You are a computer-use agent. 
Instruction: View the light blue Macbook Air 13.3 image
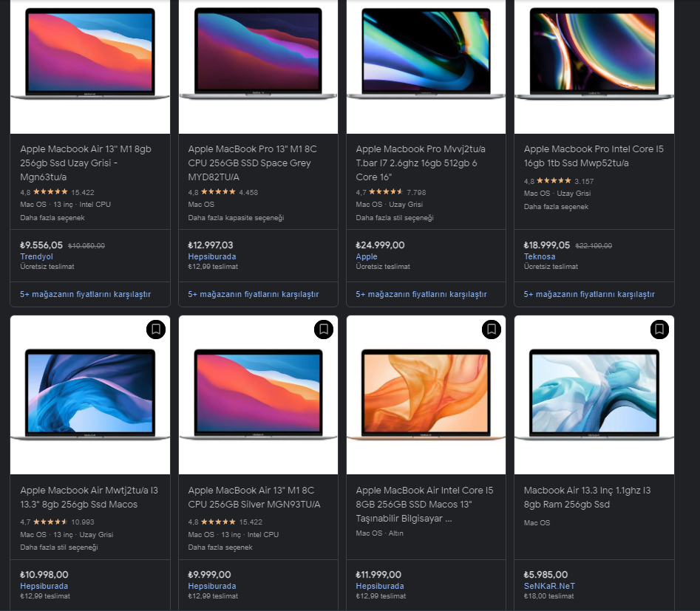click(x=594, y=395)
